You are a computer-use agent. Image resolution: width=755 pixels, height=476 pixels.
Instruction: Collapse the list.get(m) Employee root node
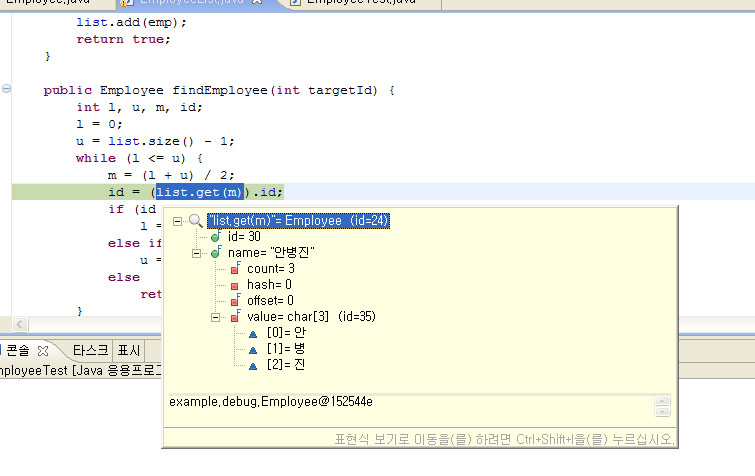point(177,221)
